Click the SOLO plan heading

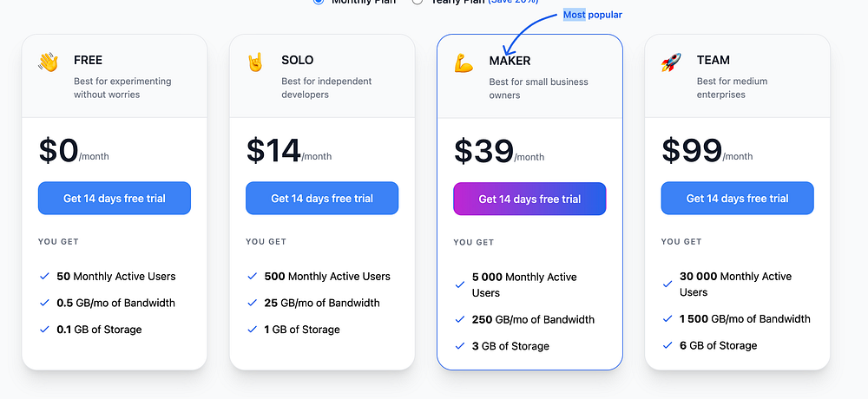pos(298,60)
